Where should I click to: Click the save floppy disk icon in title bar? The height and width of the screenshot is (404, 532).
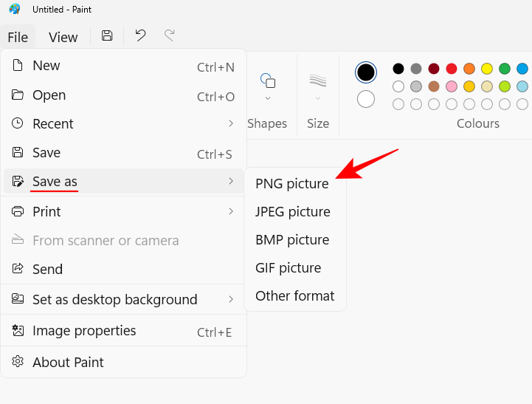107,35
